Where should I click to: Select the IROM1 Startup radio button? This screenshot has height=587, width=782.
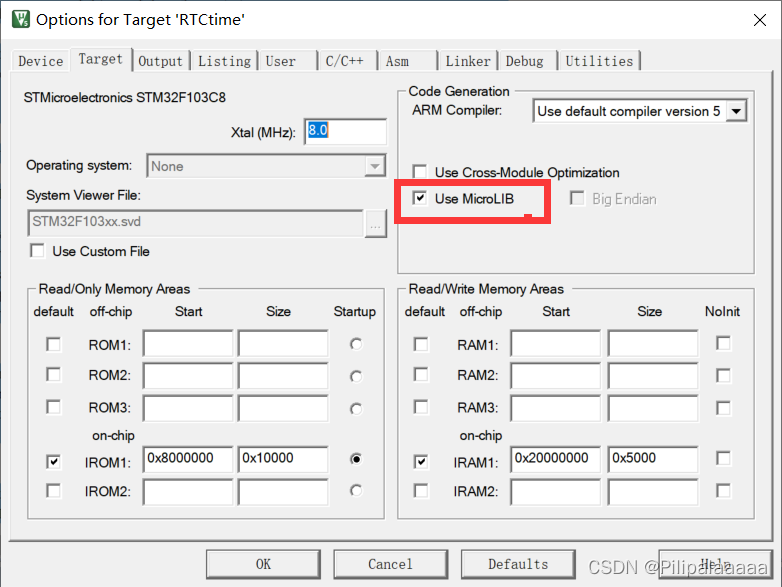(x=356, y=458)
